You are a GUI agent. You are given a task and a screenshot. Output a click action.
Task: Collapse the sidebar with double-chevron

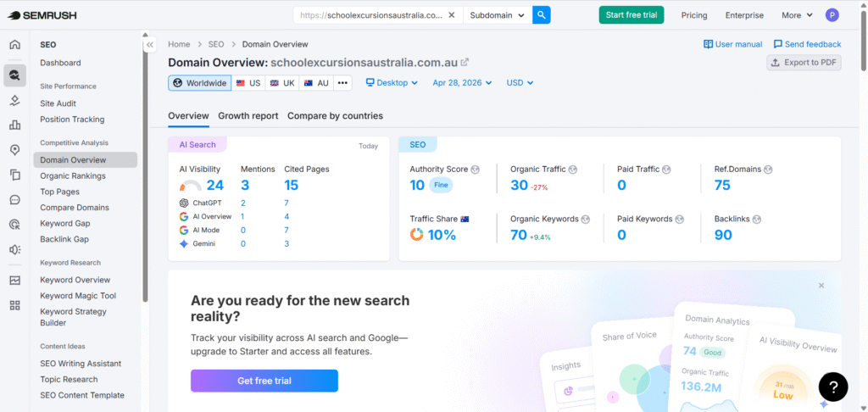pyautogui.click(x=149, y=45)
